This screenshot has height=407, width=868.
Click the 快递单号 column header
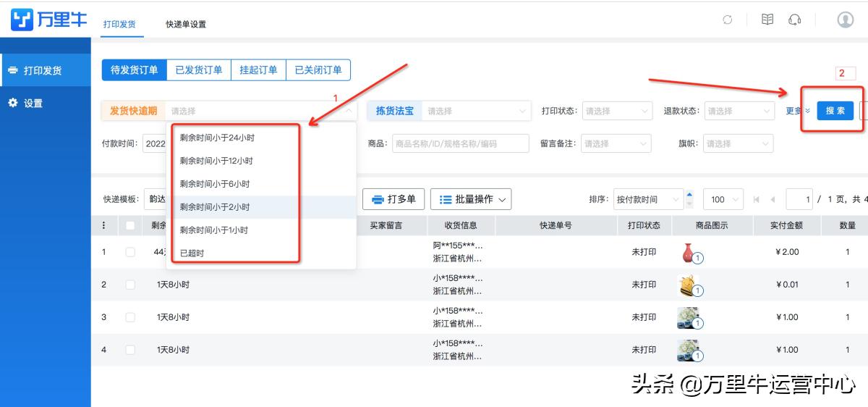click(x=556, y=225)
